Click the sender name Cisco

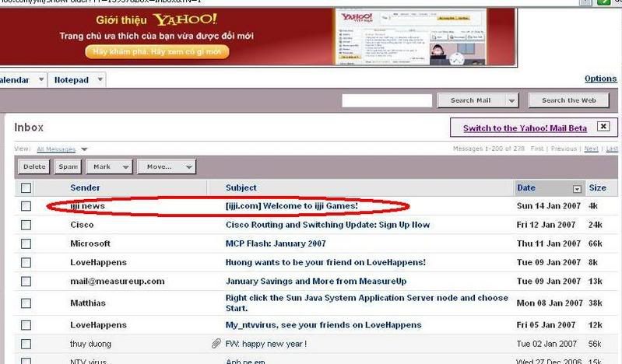point(82,225)
